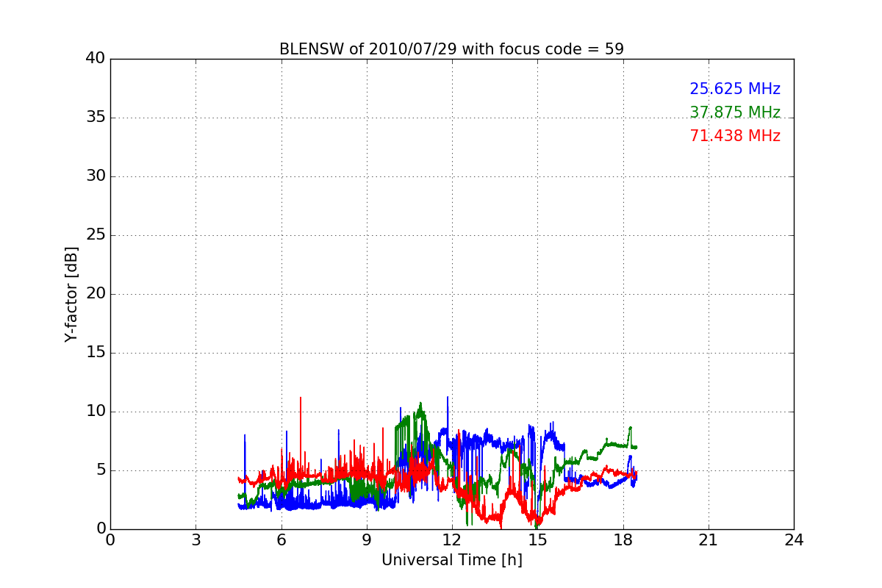Click the x-axis tick label 21
882x588 pixels.
point(709,540)
